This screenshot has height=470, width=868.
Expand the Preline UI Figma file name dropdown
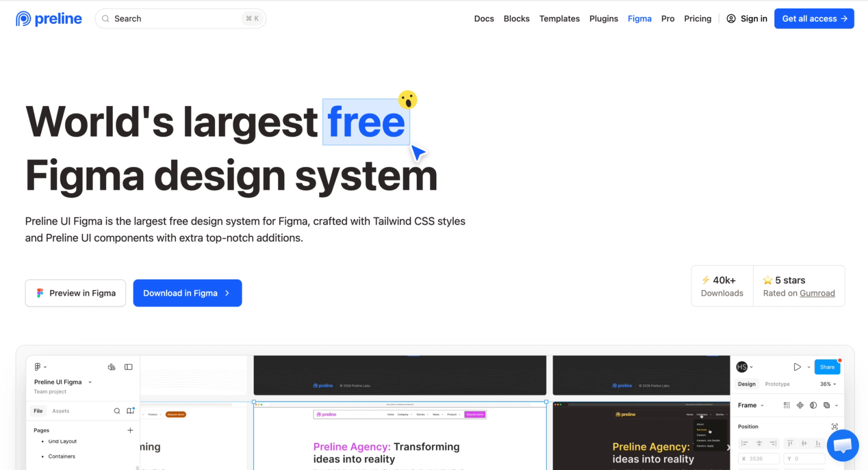(x=90, y=382)
